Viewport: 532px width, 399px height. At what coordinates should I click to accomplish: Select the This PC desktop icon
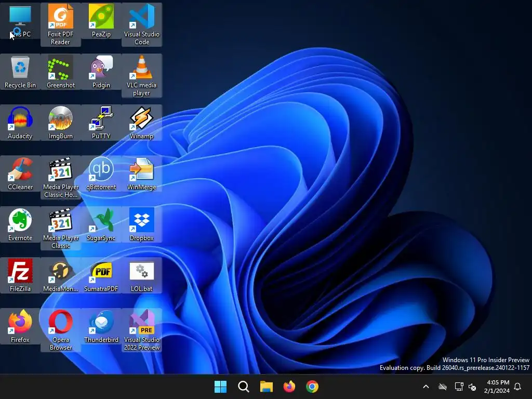pyautogui.click(x=20, y=21)
